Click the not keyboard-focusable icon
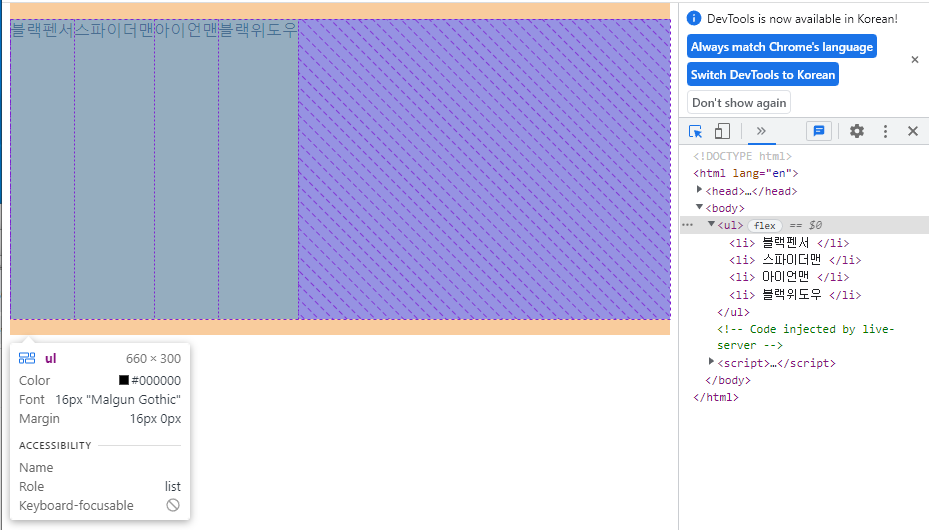This screenshot has width=929, height=530. [x=173, y=505]
